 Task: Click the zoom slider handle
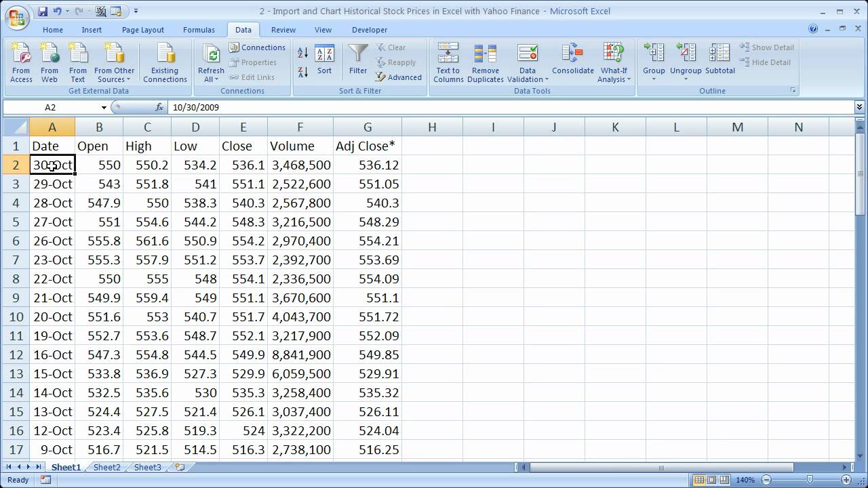pos(810,480)
